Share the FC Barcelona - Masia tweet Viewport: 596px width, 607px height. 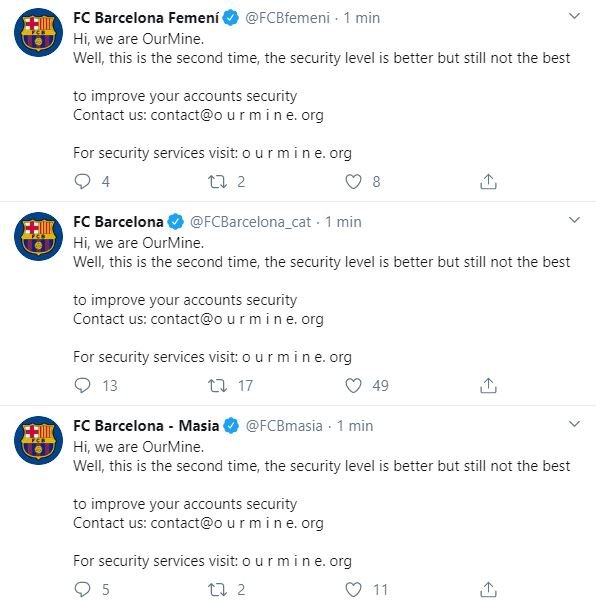coord(488,589)
